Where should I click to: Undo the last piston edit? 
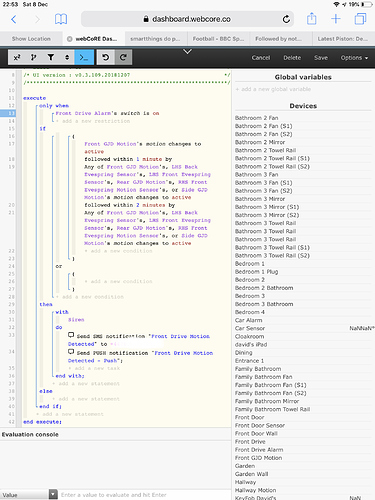click(106, 57)
